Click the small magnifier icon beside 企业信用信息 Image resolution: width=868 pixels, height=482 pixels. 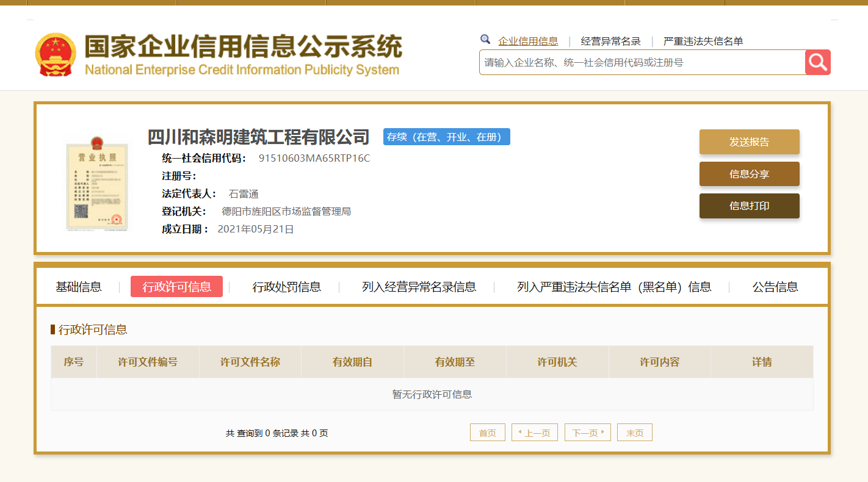click(485, 40)
